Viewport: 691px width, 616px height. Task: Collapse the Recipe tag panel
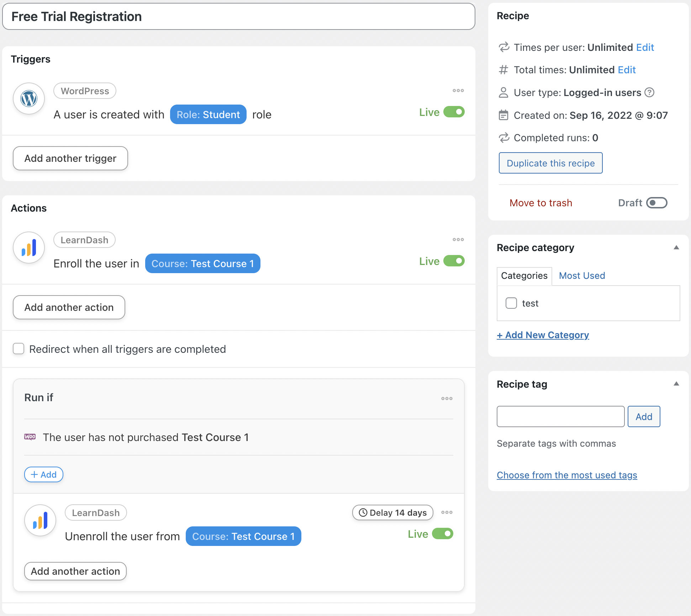click(x=676, y=383)
